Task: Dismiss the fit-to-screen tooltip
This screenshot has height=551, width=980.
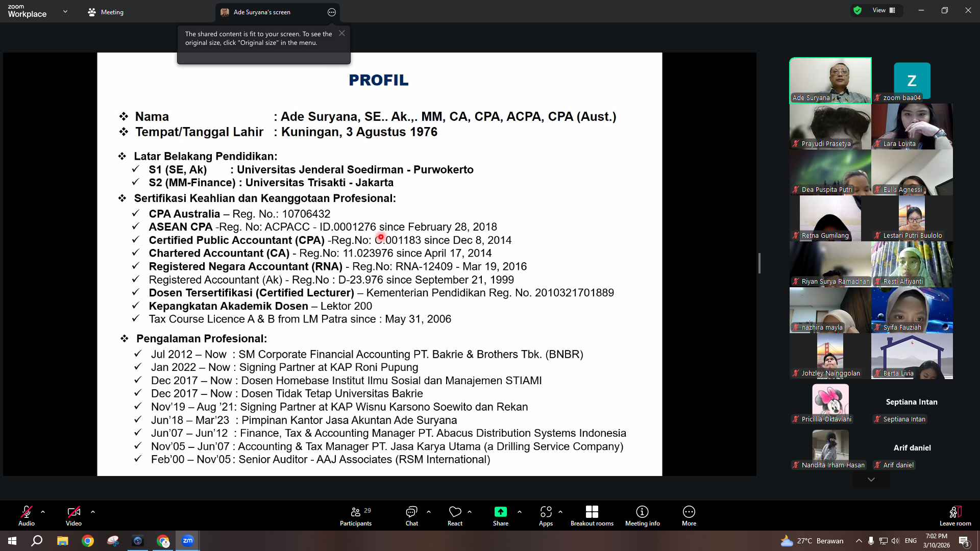Action: tap(342, 33)
